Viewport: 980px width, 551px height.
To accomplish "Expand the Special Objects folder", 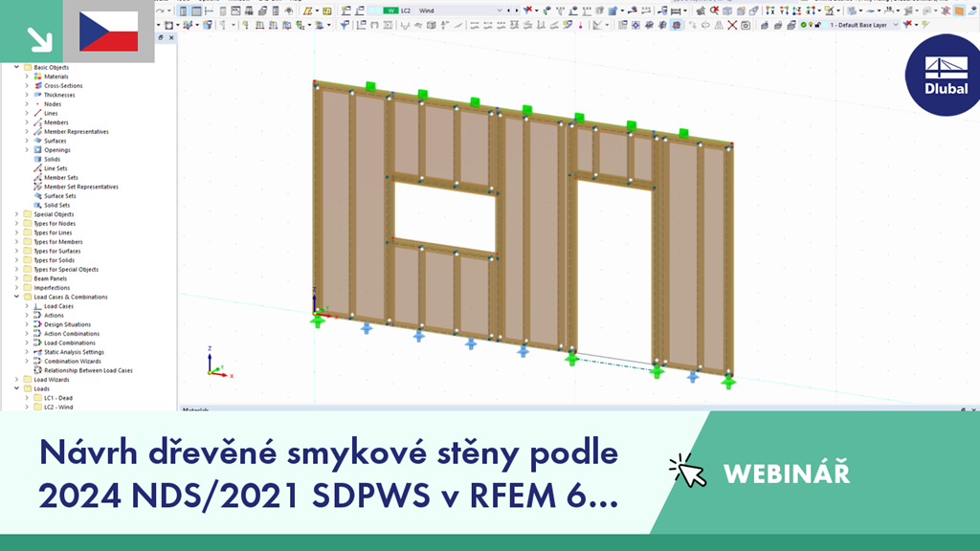I will 17,214.
